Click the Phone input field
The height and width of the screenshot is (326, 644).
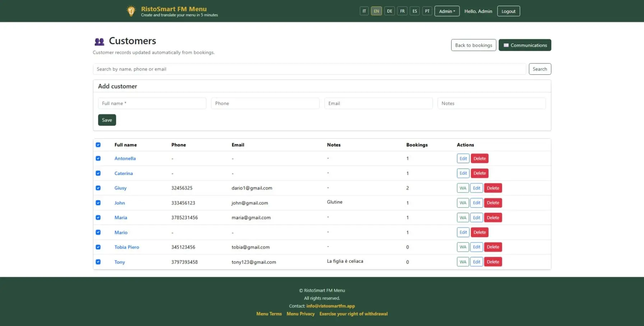pyautogui.click(x=265, y=103)
